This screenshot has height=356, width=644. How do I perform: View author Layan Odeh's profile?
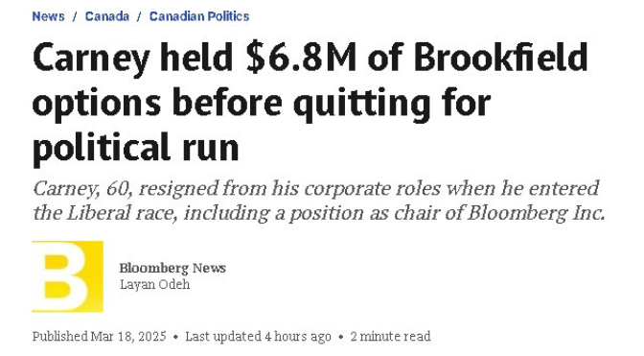pos(155,284)
